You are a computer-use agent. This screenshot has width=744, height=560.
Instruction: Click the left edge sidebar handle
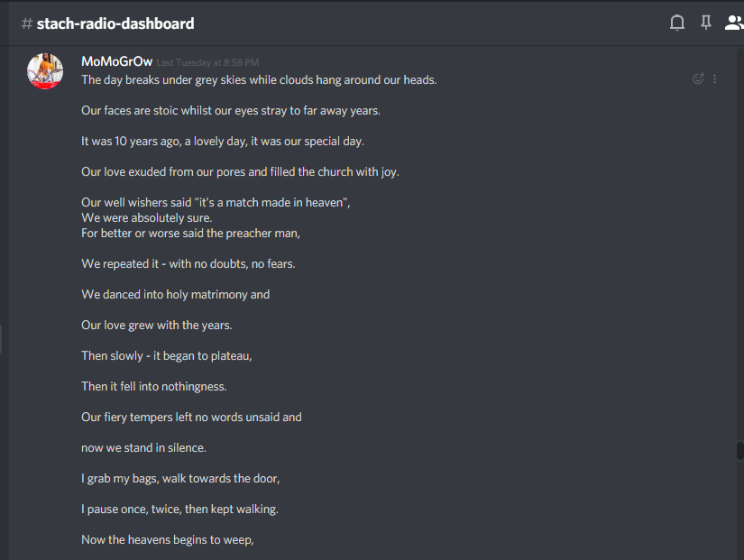pos(2,340)
